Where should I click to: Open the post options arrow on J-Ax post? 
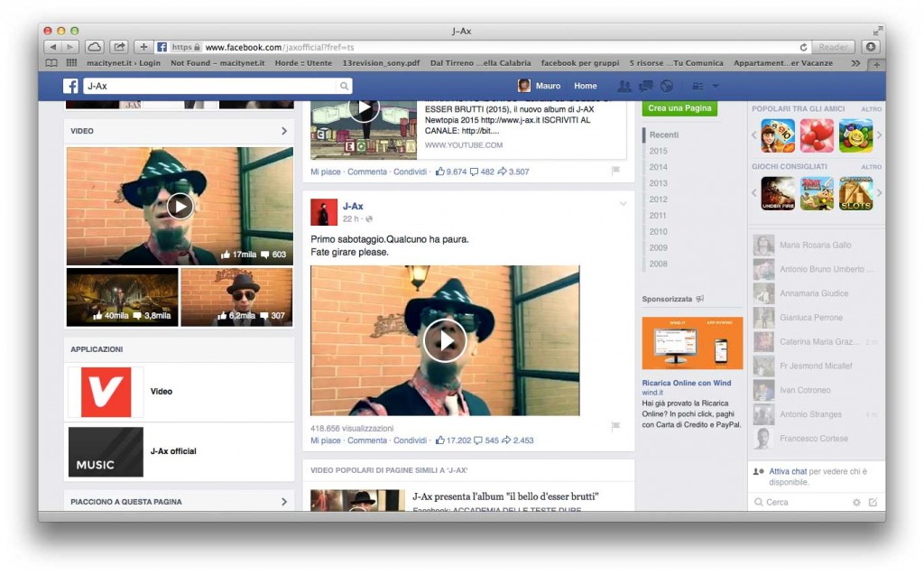623,204
